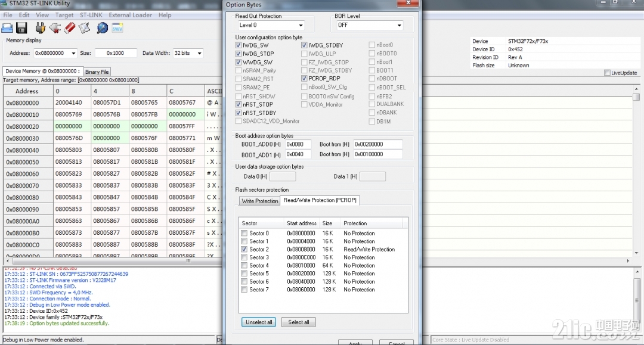
Task: Open the ST-LINK menu
Action: (91, 15)
